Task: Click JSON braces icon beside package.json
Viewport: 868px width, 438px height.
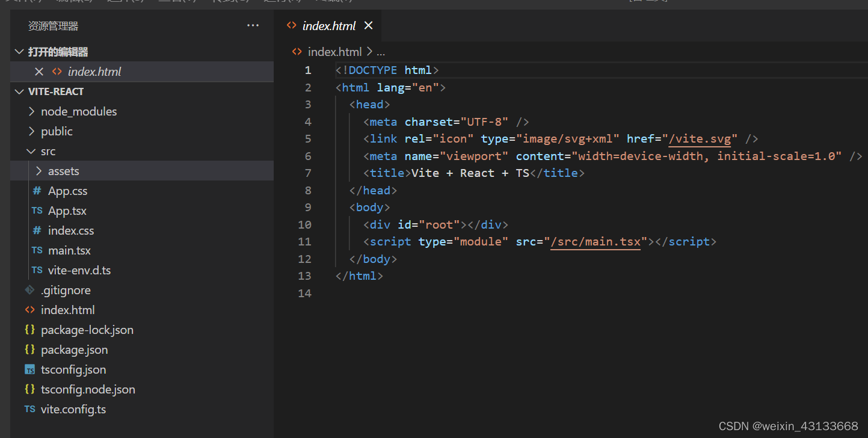Action: coord(29,350)
